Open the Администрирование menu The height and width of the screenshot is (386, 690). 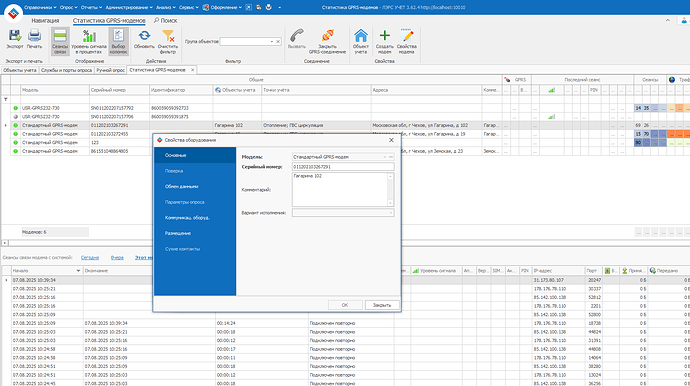tap(129, 7)
